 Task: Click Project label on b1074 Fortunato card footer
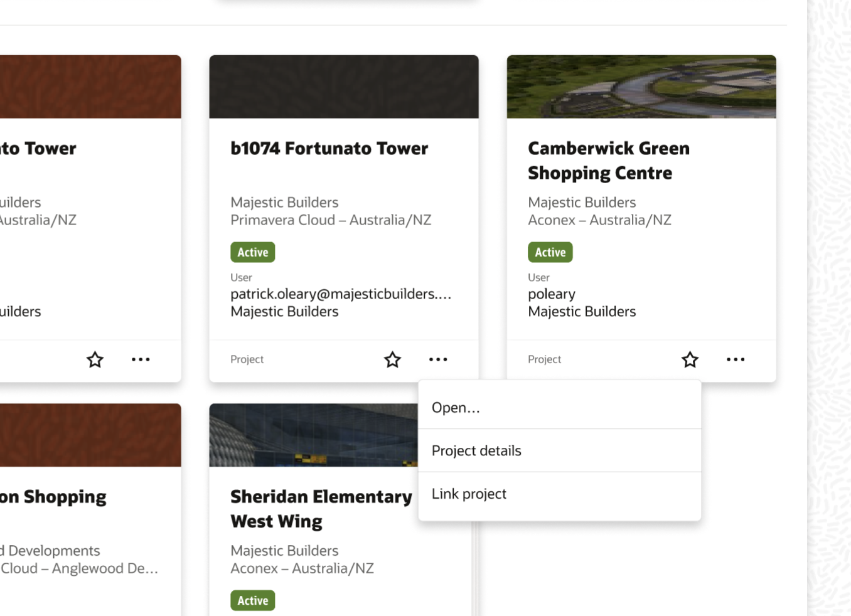coord(247,359)
